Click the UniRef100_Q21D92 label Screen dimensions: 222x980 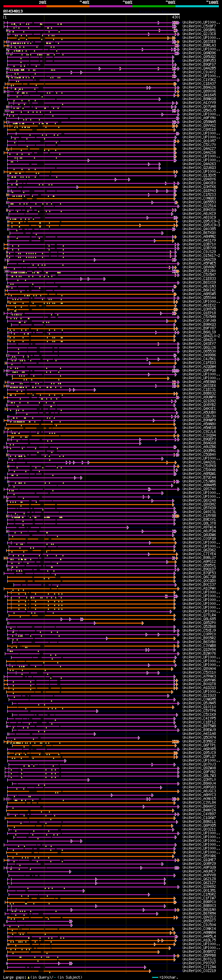199,401
